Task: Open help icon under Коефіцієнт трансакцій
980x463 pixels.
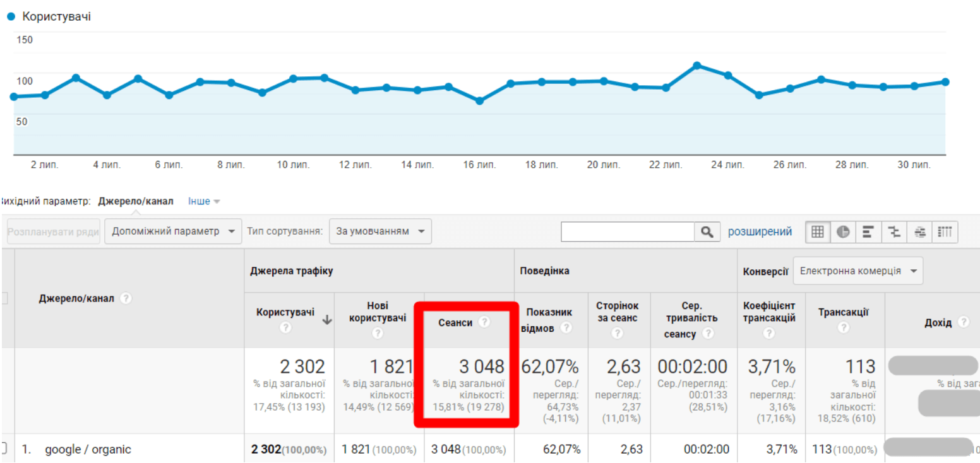Action: [x=768, y=334]
